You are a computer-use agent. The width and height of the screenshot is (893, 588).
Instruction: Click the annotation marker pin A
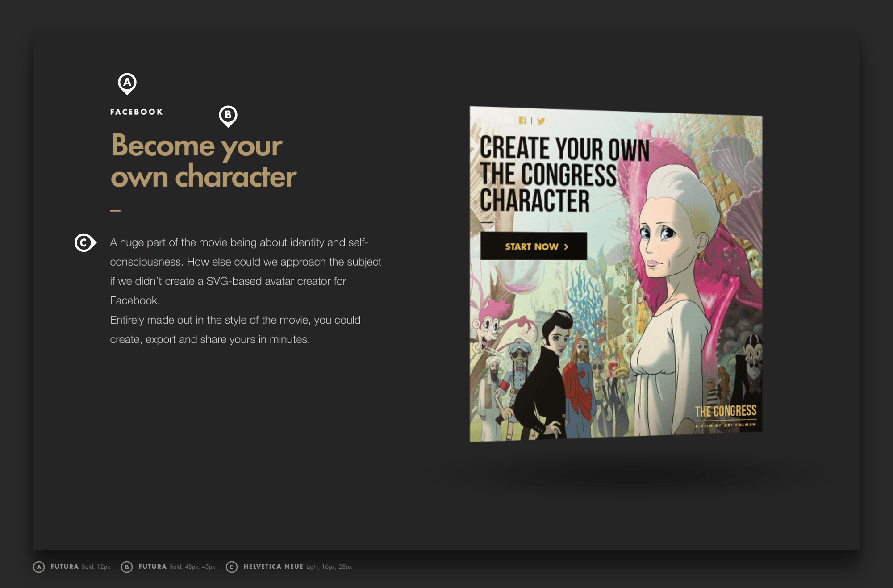[127, 83]
